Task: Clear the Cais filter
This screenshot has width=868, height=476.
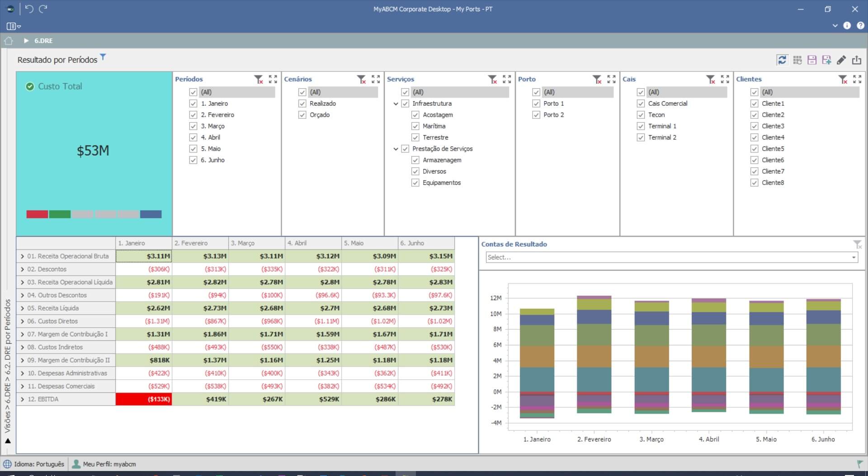Action: click(x=711, y=80)
